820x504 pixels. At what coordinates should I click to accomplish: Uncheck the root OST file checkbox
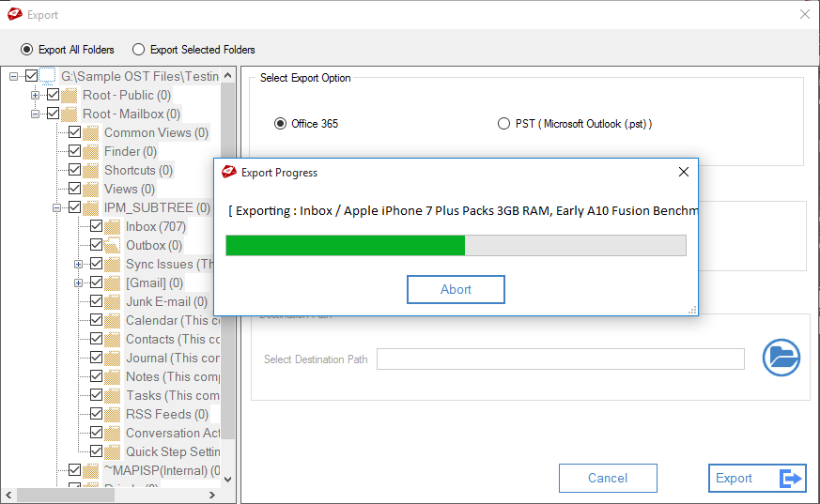[x=31, y=76]
